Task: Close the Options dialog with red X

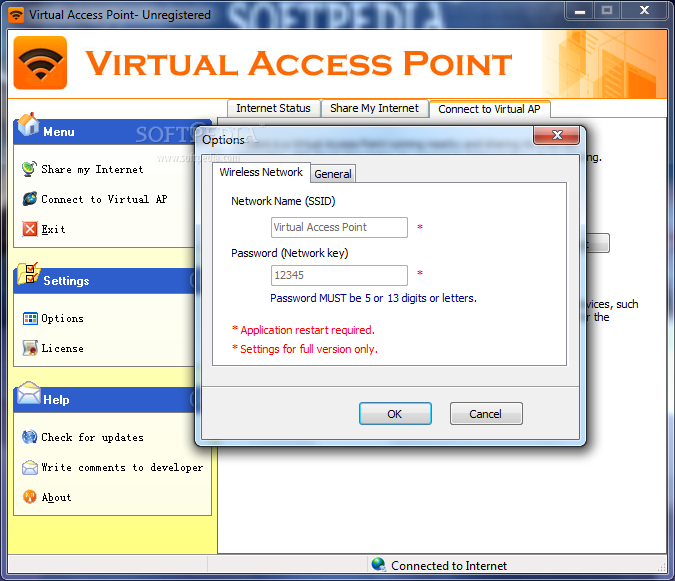Action: [557, 135]
